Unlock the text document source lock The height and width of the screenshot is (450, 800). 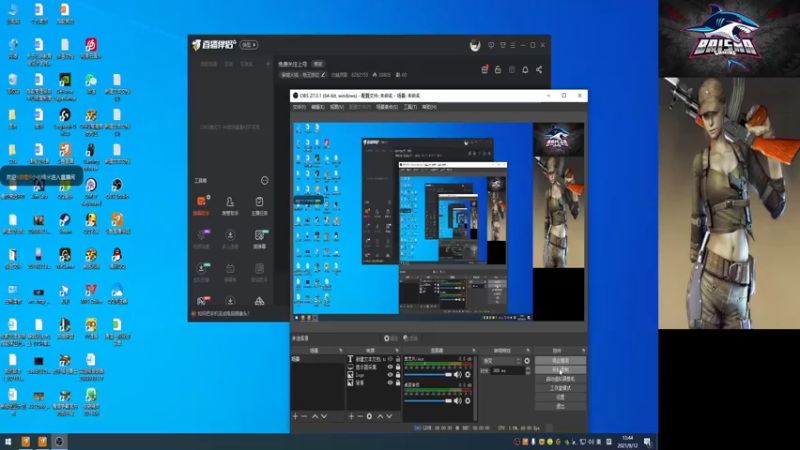(x=398, y=359)
